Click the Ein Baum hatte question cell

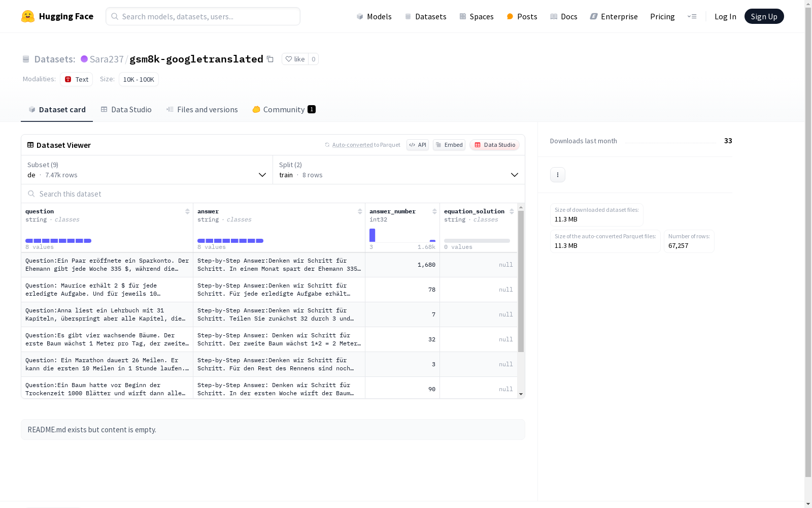[107, 388]
